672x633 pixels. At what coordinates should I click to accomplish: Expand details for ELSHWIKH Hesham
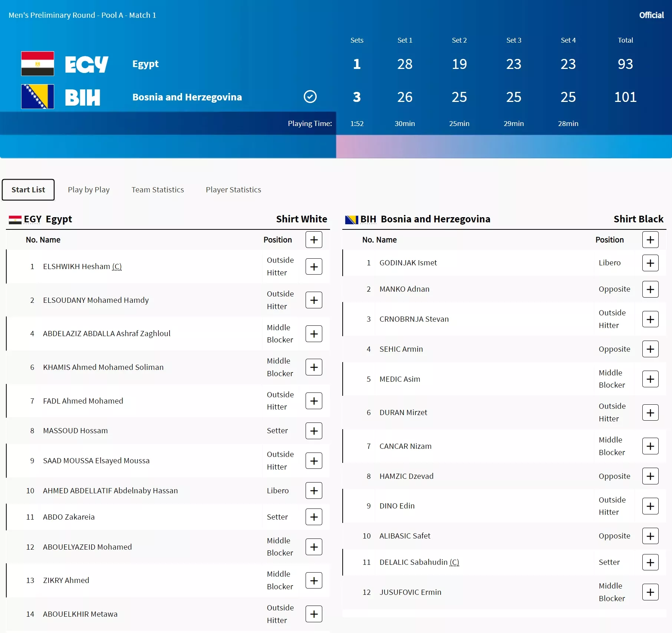coord(314,266)
